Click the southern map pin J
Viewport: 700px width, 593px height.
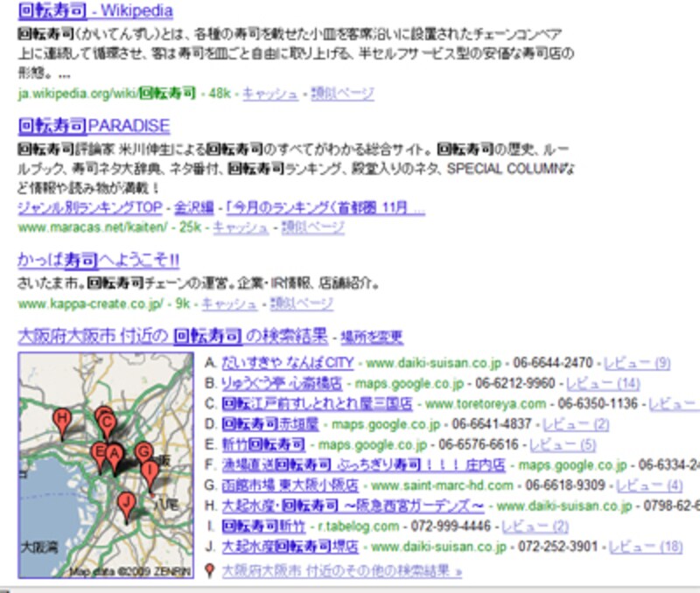coord(127,502)
